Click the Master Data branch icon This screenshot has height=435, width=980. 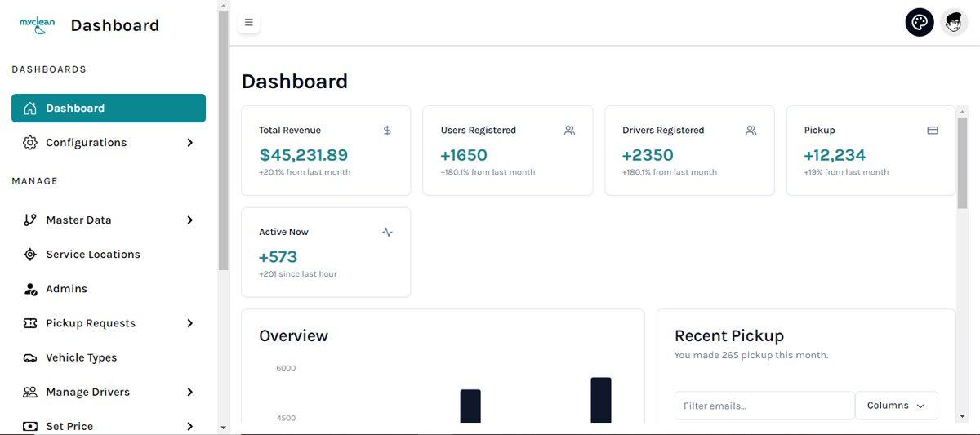click(x=30, y=220)
